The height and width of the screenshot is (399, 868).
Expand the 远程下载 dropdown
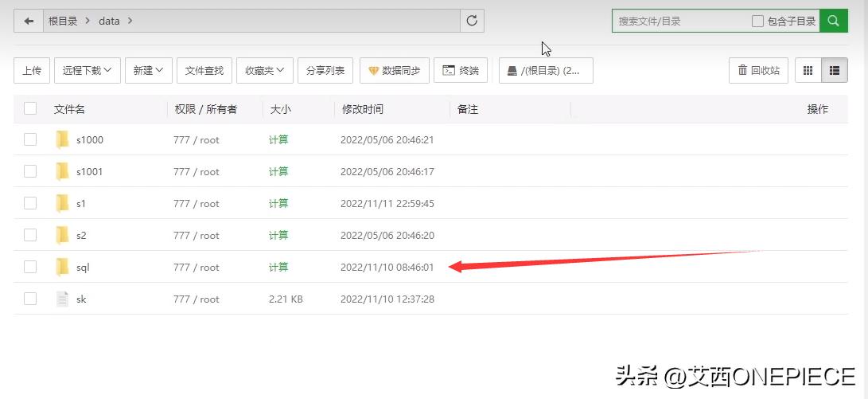coord(88,70)
